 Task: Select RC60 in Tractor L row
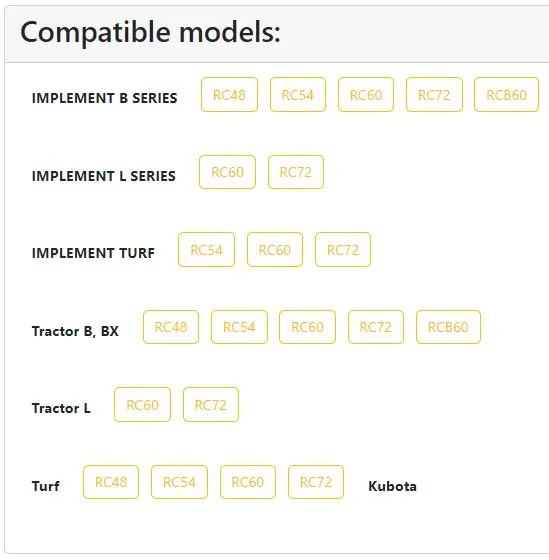coord(143,405)
